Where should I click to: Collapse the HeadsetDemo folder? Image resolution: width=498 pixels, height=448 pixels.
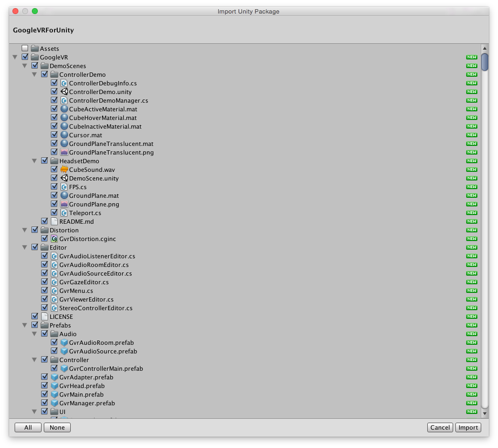pyautogui.click(x=35, y=161)
